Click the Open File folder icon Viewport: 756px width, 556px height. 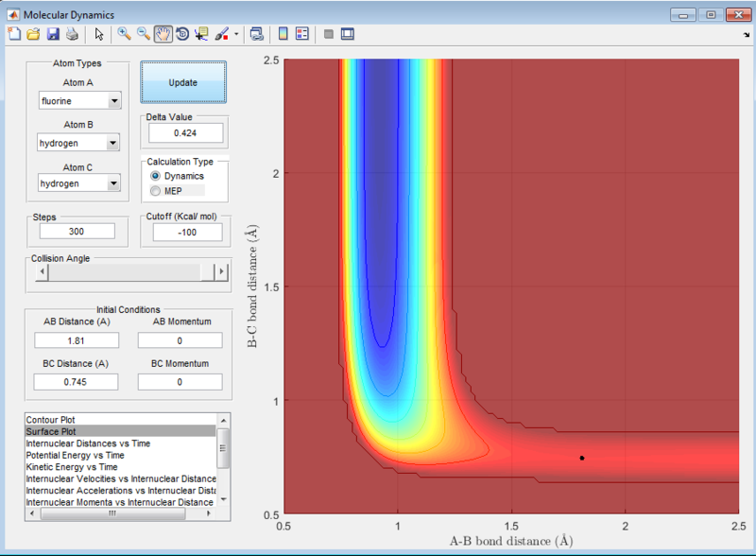33,34
